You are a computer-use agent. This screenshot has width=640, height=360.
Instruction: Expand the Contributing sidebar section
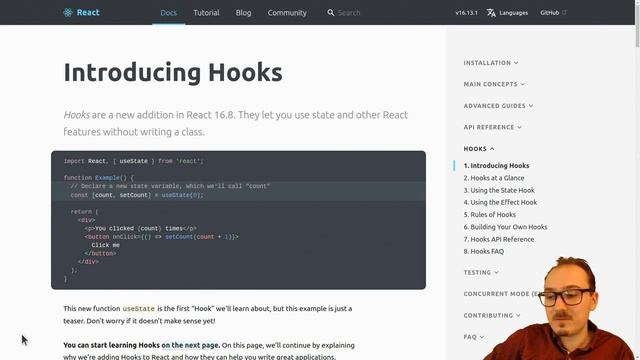point(492,316)
